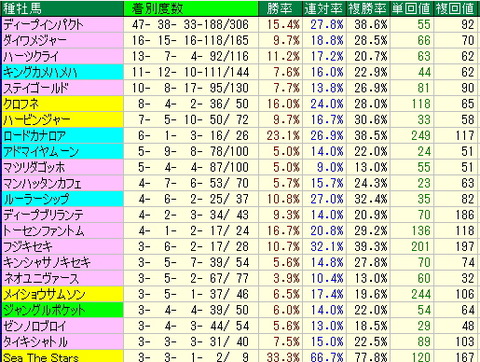Click ディープブリランテ 複回値 value 186
Screen dimensions: 480x362
465,215
